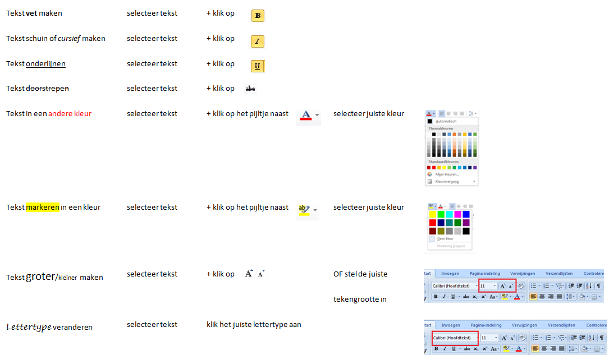
Task: Open Calibri font box in the tekengrootte row's ribbon
Action: click(x=455, y=286)
